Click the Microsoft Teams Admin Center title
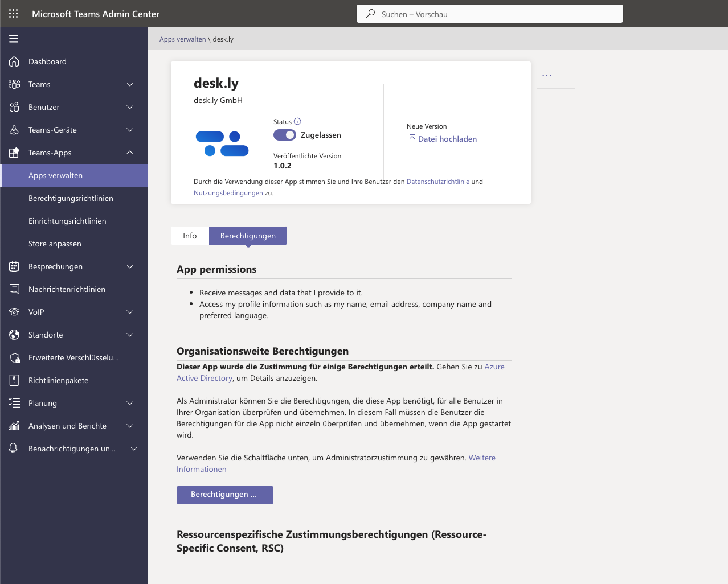Image resolution: width=728 pixels, height=584 pixels. [96, 14]
